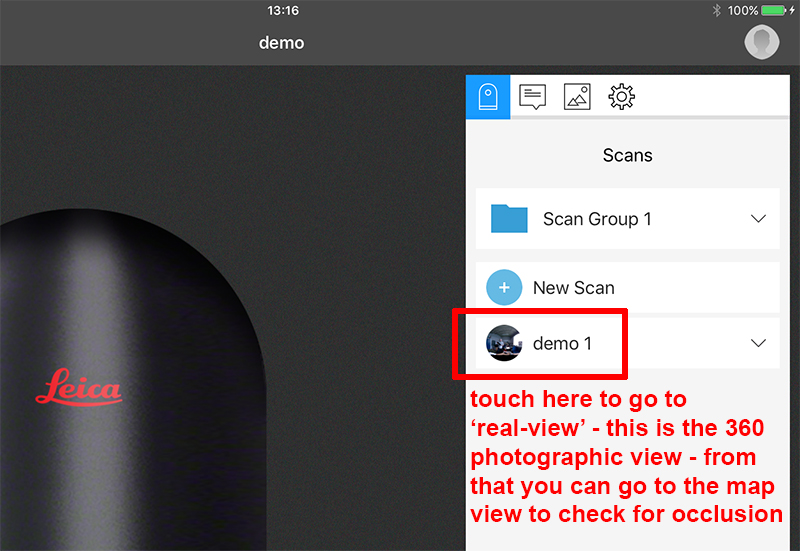
Task: Tap the battery icon in status bar
Action: [x=777, y=10]
